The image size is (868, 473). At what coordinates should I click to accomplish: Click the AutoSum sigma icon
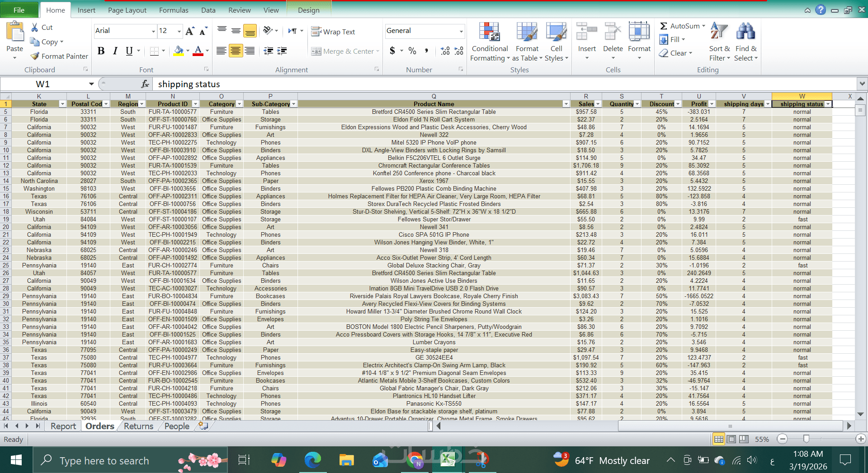click(664, 26)
